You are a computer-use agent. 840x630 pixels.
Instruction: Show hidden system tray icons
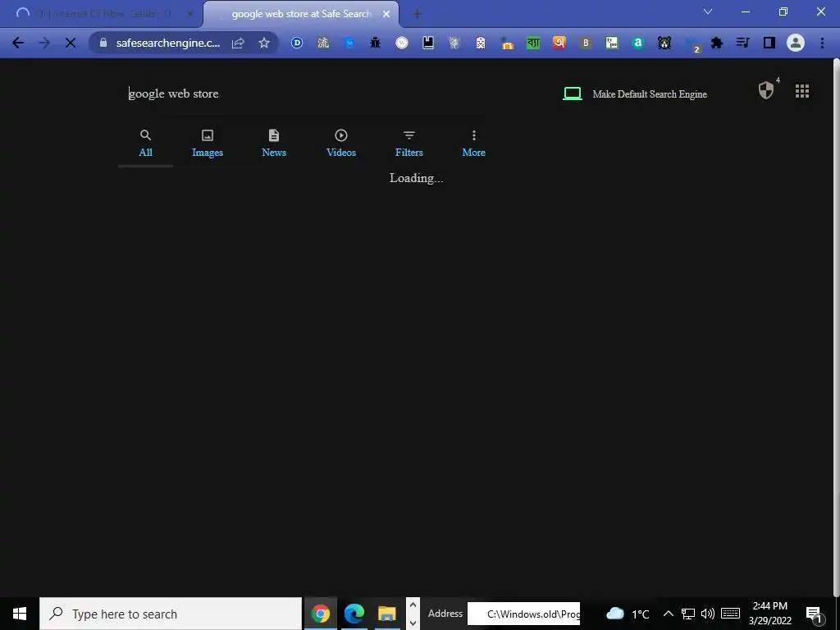click(x=668, y=614)
